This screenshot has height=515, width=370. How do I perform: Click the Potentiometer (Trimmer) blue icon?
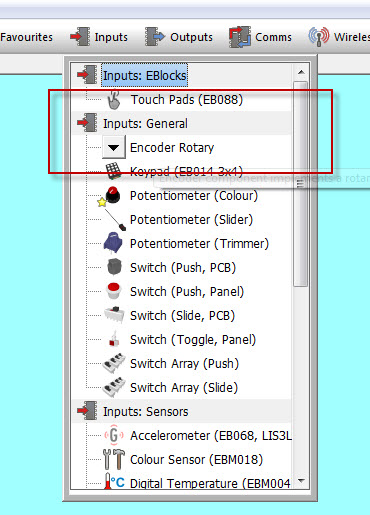[x=113, y=243]
